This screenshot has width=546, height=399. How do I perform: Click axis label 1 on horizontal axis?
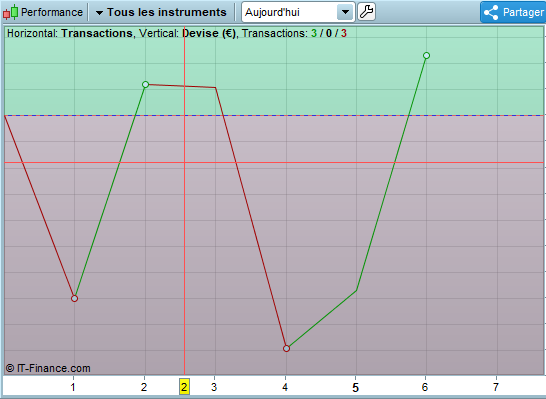73,387
